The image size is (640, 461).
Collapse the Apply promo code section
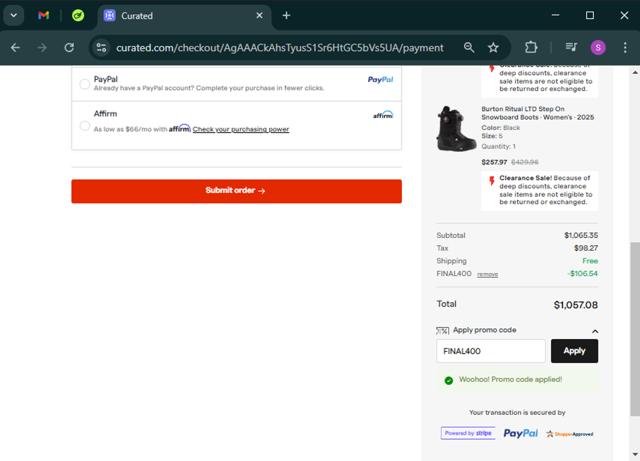point(595,331)
